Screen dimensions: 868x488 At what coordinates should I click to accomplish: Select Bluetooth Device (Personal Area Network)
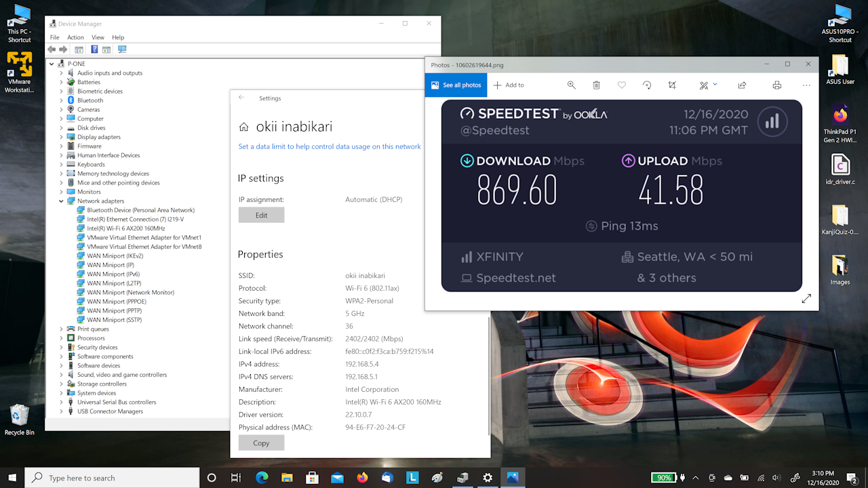140,210
